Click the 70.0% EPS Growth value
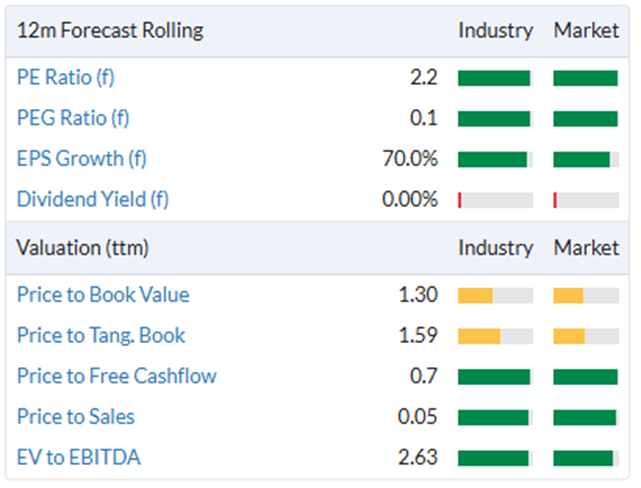This screenshot has height=488, width=641. (x=410, y=159)
